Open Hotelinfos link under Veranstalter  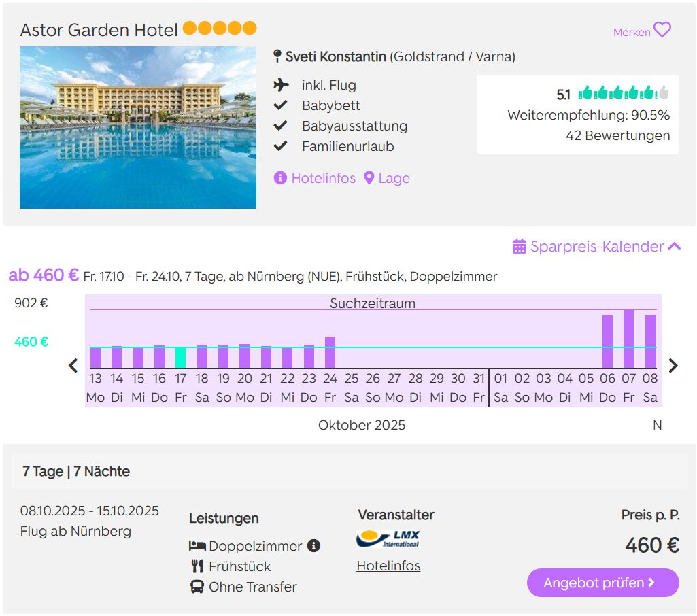(x=388, y=566)
